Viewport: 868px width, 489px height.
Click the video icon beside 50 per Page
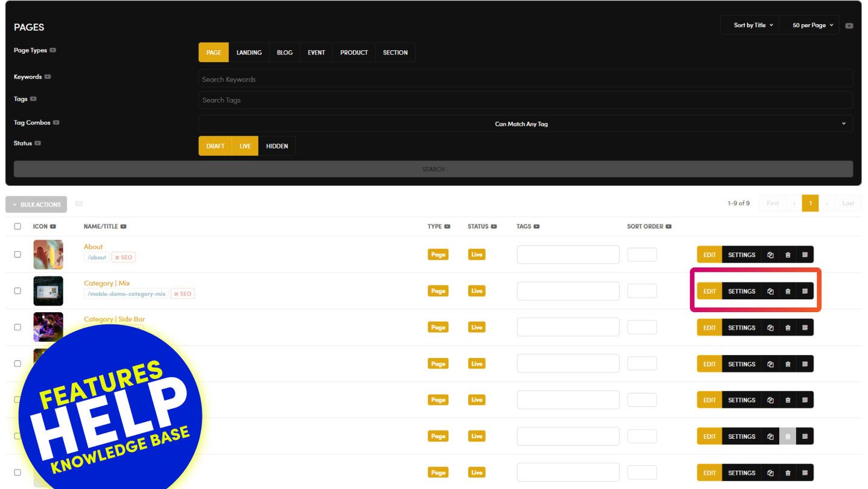click(x=849, y=26)
